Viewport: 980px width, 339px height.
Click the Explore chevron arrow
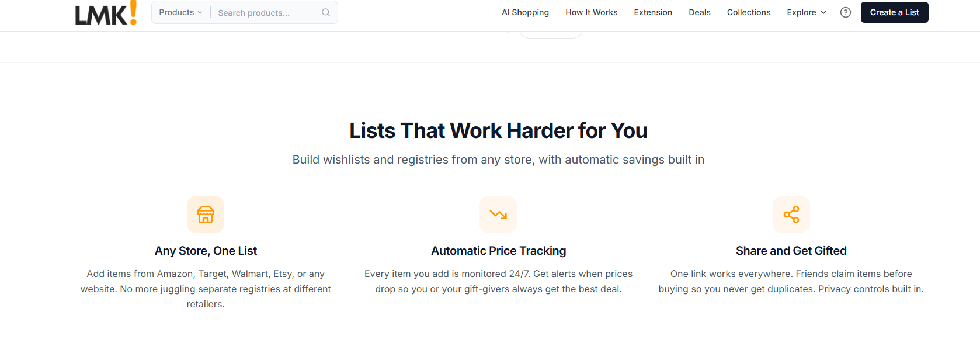click(x=823, y=12)
